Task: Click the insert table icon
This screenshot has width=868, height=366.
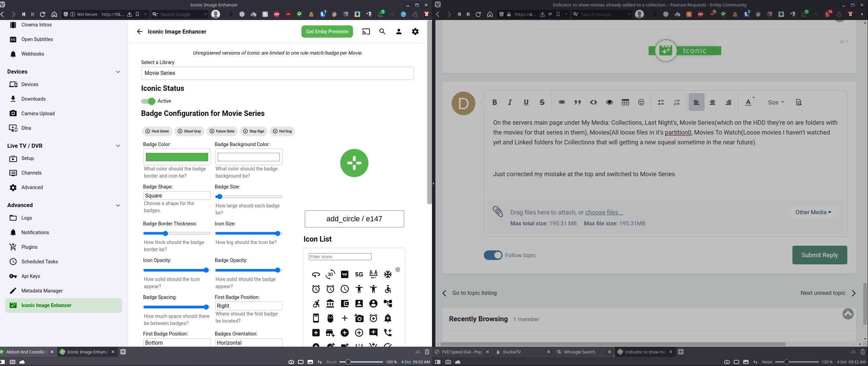Action: click(625, 102)
